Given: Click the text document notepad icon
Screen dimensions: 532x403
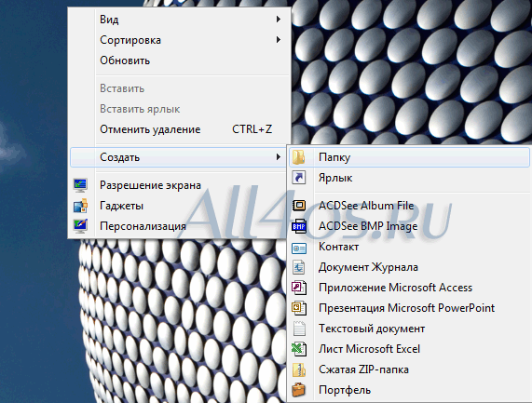Looking at the screenshot, I should tap(299, 329).
